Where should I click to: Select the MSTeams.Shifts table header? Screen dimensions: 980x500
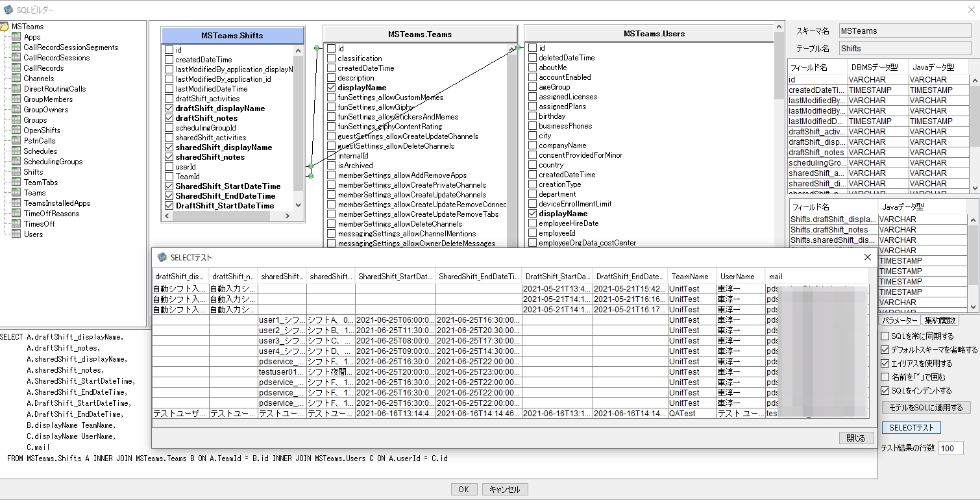[x=232, y=35]
